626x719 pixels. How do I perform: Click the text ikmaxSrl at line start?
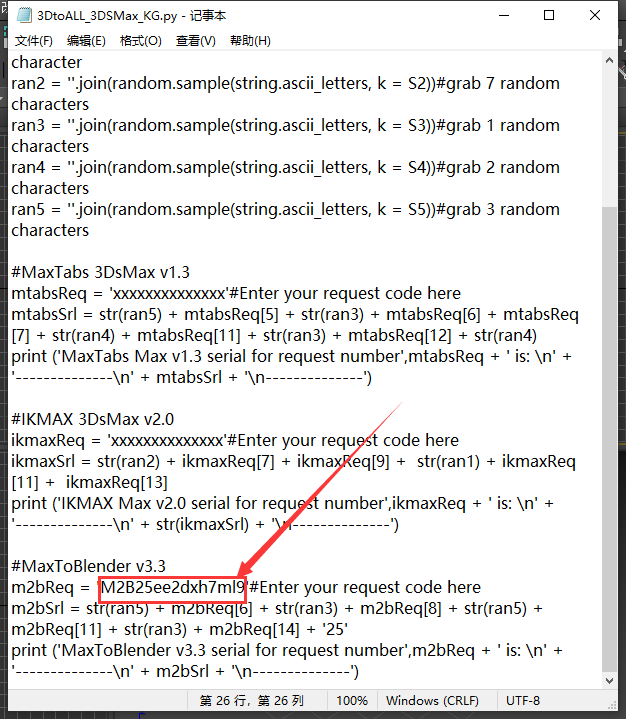(43, 462)
